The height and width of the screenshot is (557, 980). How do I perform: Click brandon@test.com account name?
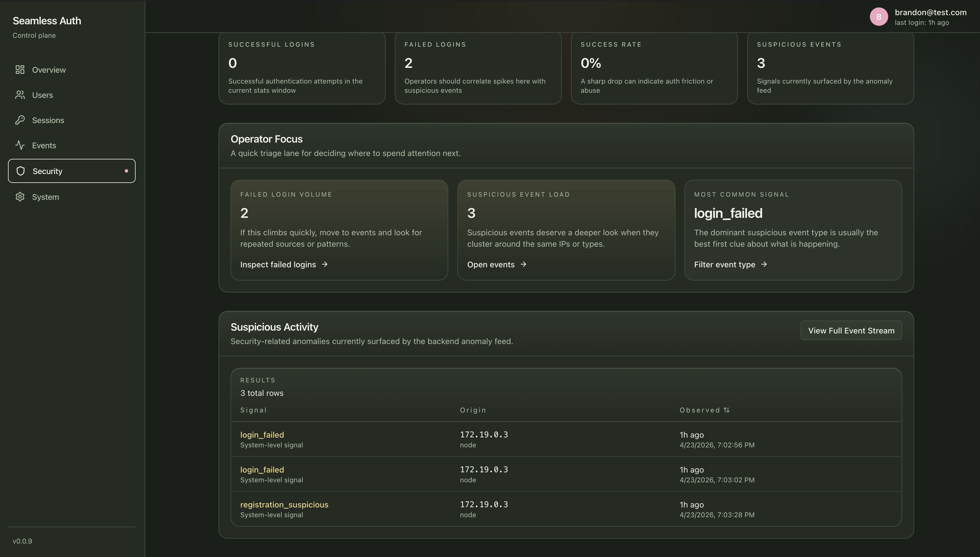tap(931, 12)
